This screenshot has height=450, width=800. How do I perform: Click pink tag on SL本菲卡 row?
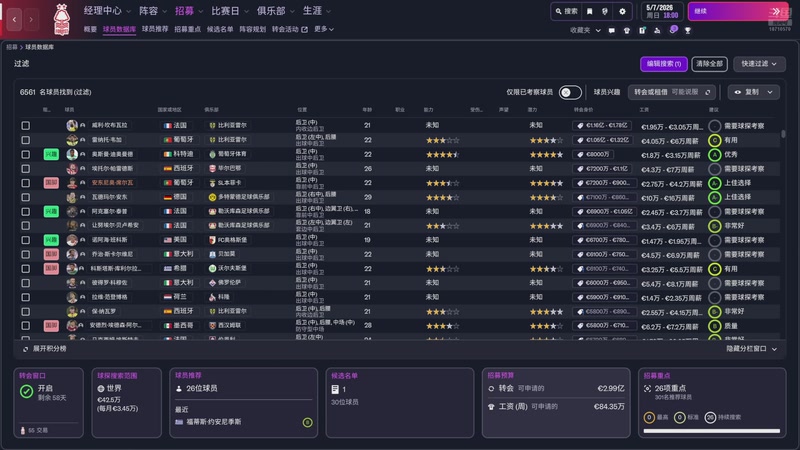pyautogui.click(x=51, y=183)
